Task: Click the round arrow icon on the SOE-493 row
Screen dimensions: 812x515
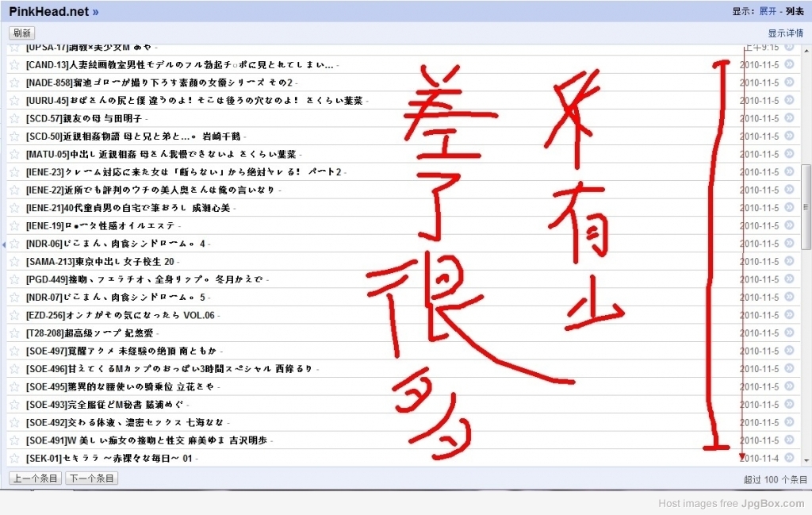Action: coord(789,404)
